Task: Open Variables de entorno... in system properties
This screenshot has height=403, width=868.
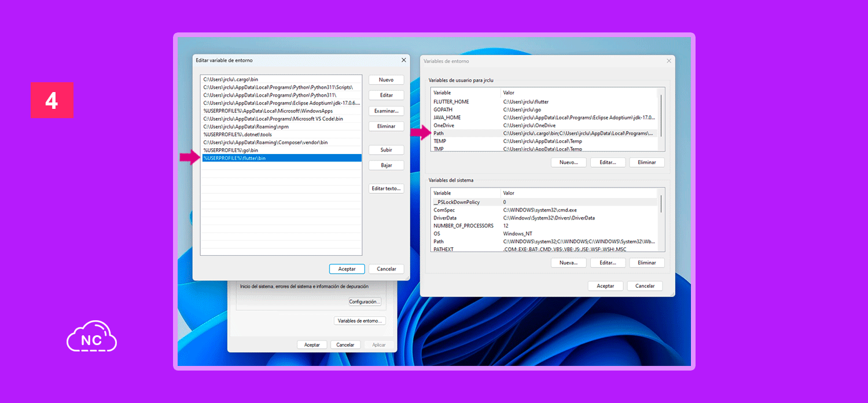Action: click(x=359, y=321)
